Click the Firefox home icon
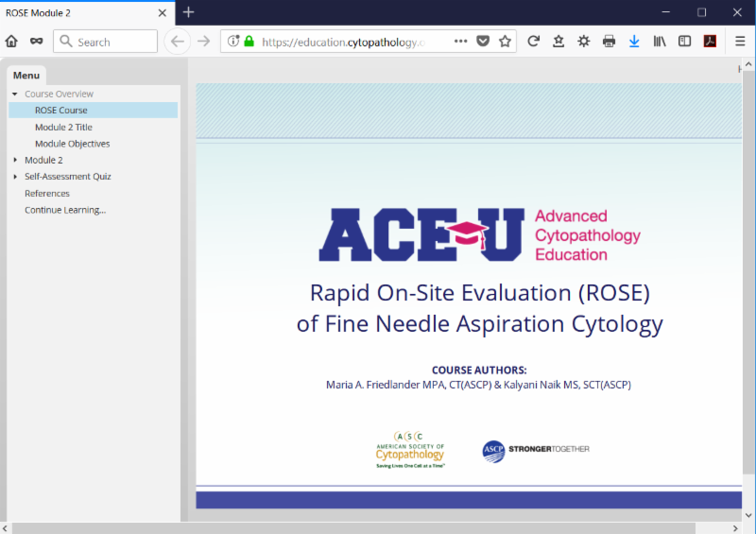 pyautogui.click(x=12, y=42)
